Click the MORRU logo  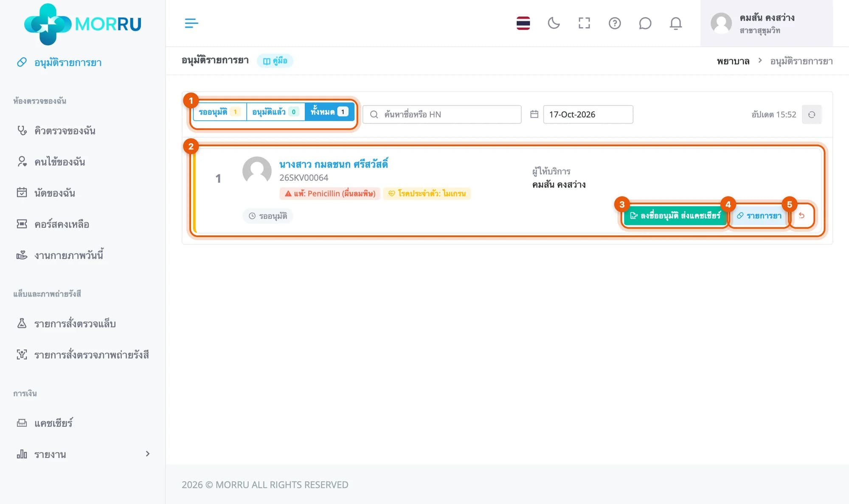tap(83, 24)
